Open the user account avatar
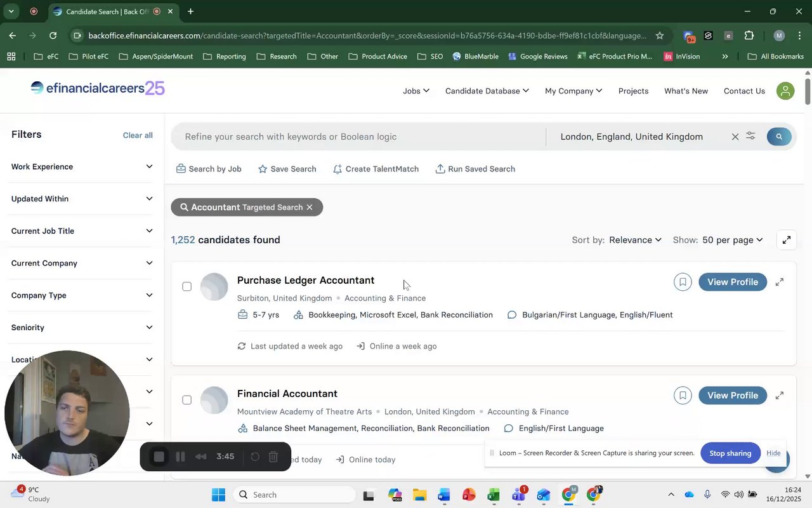This screenshot has width=812, height=508. pos(785,91)
